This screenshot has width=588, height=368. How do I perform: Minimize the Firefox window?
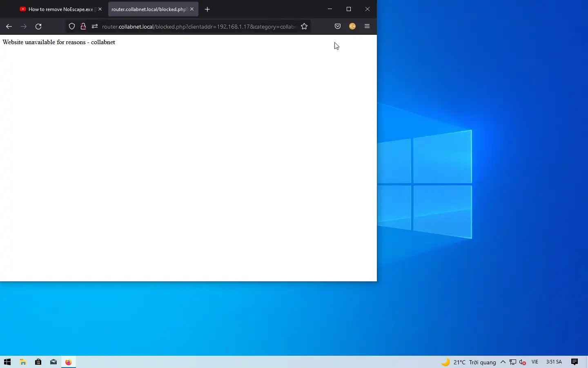point(330,9)
